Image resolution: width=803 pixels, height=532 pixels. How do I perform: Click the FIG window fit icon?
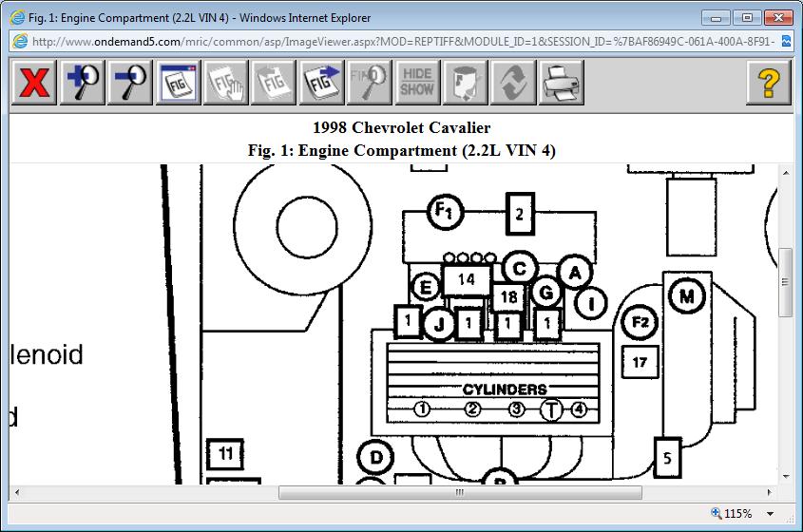pos(179,83)
